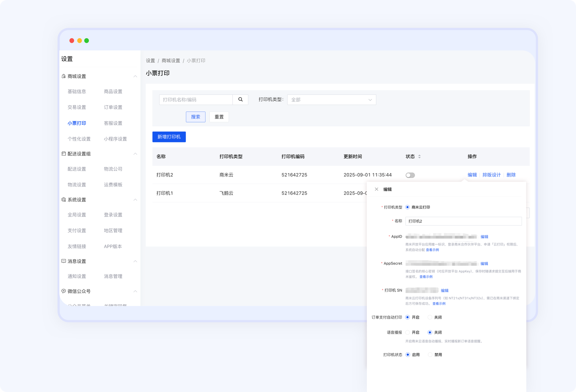576x392 pixels.
Task: Open 支付设置 menu item
Action: (77, 230)
